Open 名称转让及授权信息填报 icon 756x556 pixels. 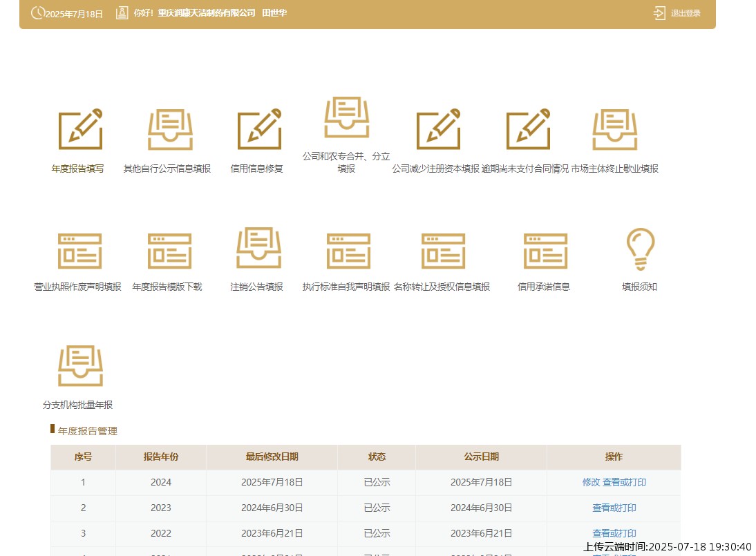pos(443,251)
